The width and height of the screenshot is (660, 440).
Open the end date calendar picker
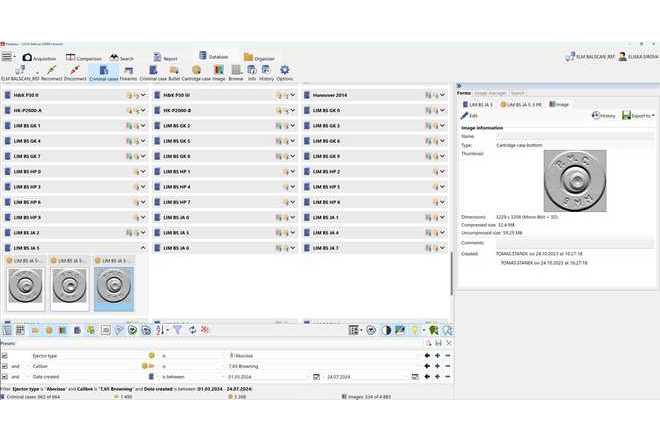click(415, 377)
